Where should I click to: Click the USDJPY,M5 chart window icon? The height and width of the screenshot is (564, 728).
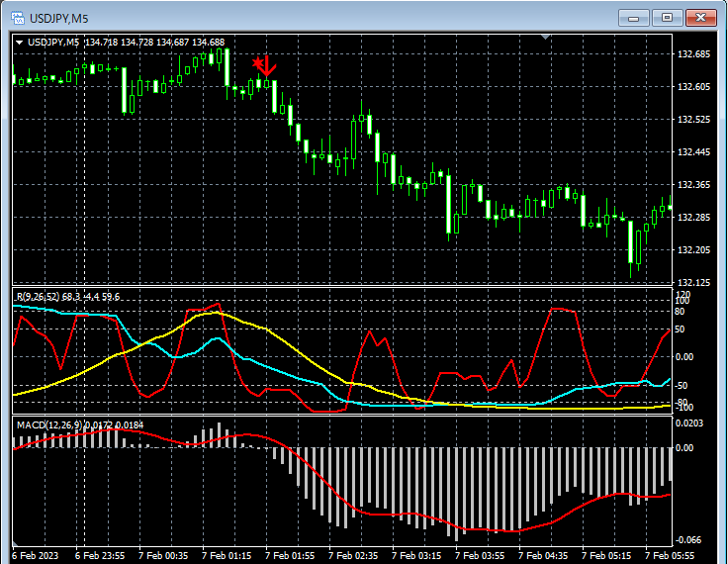point(18,18)
